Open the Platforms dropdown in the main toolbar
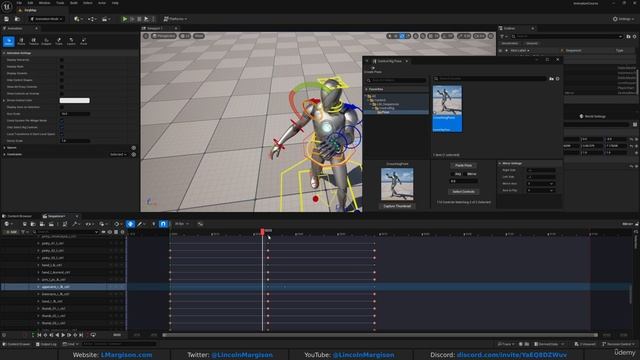Viewport: 640px width, 360px height. (176, 19)
